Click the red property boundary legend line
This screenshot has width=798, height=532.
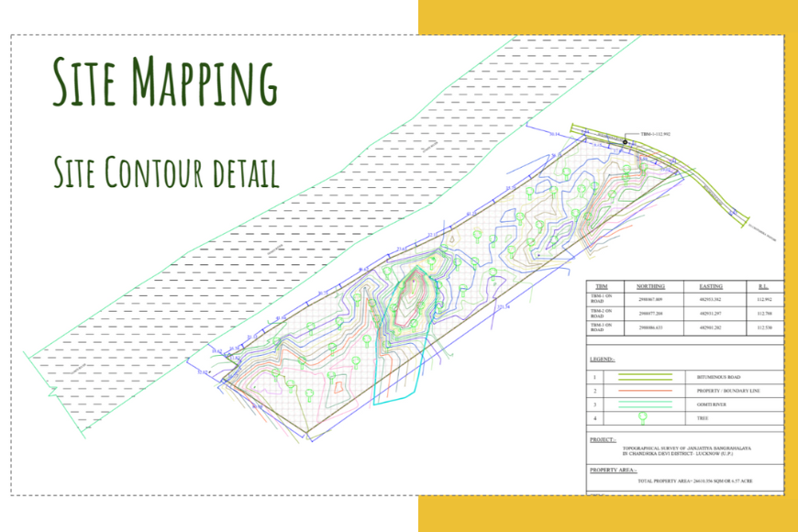click(x=643, y=391)
